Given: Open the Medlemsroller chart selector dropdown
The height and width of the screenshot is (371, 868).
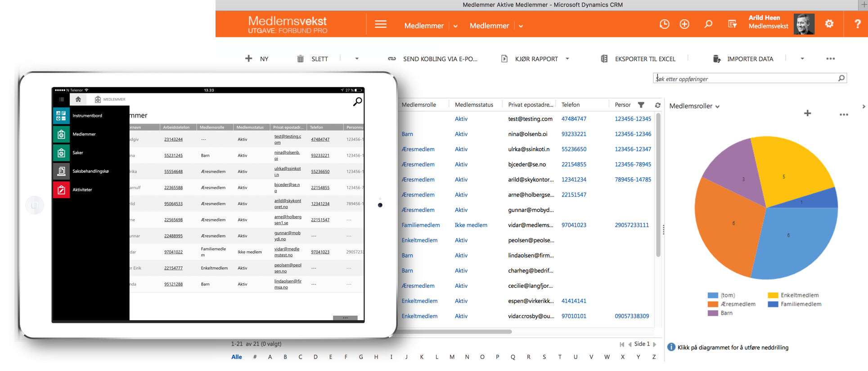Looking at the screenshot, I should tap(717, 107).
